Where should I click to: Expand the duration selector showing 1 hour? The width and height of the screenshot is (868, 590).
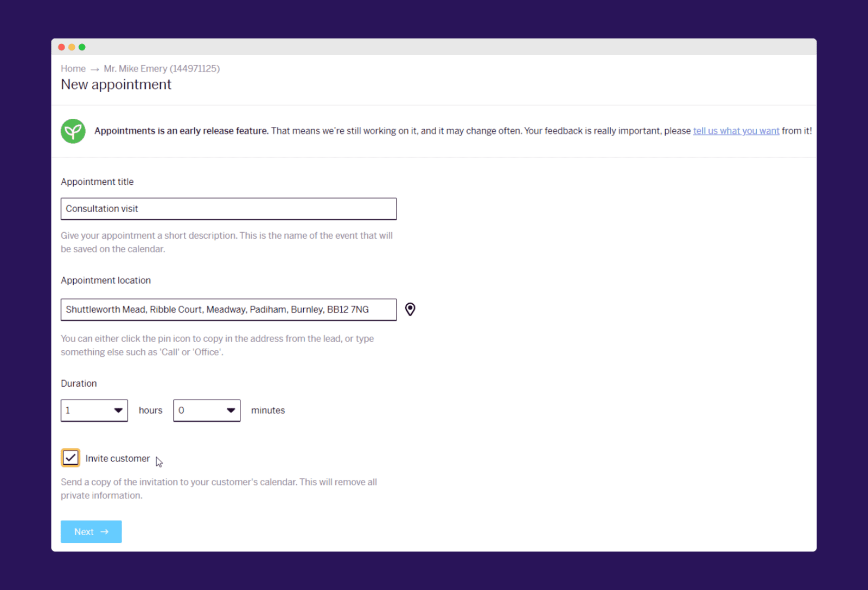[x=94, y=411]
